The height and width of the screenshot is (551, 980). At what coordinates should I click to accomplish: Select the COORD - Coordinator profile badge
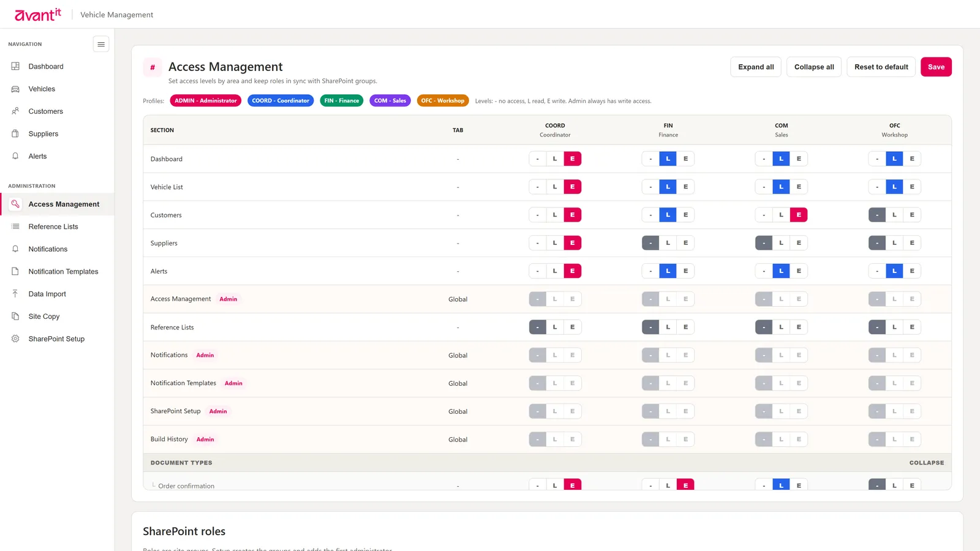coord(281,100)
